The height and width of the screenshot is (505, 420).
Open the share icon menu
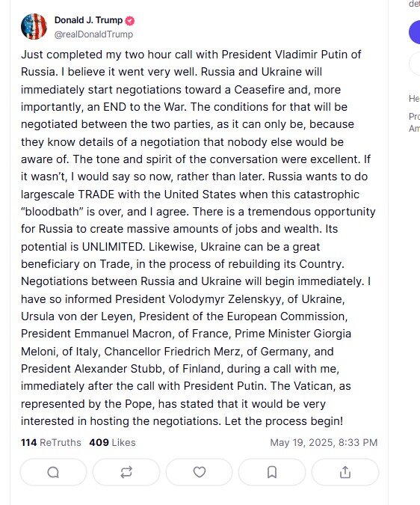tap(345, 472)
